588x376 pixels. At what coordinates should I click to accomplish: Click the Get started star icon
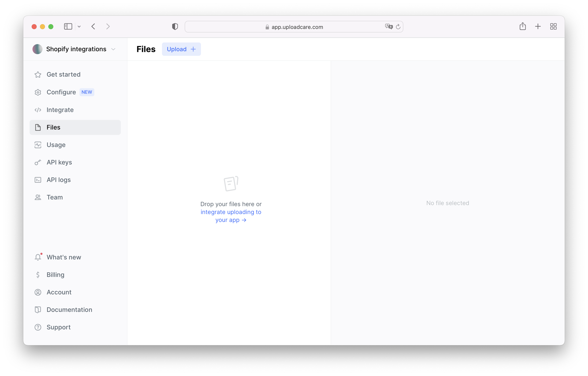(x=38, y=75)
